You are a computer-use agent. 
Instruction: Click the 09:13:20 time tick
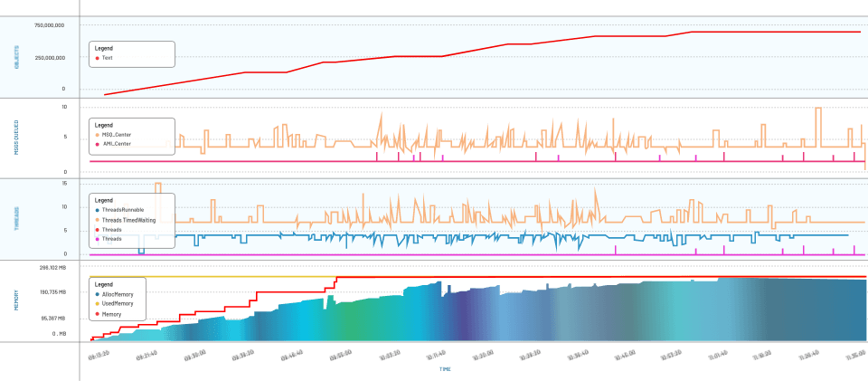coord(99,355)
